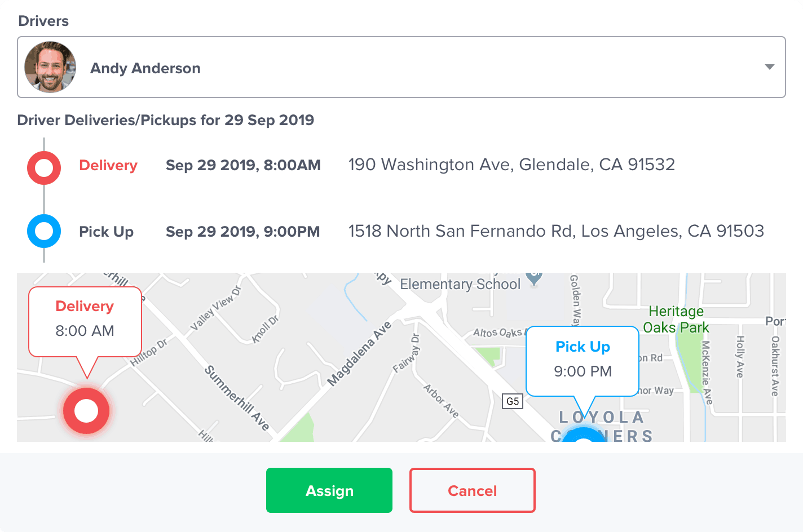Screen dimensions: 803x532
Task: Click the blue Pick Up timeline circle icon
Action: (44, 231)
